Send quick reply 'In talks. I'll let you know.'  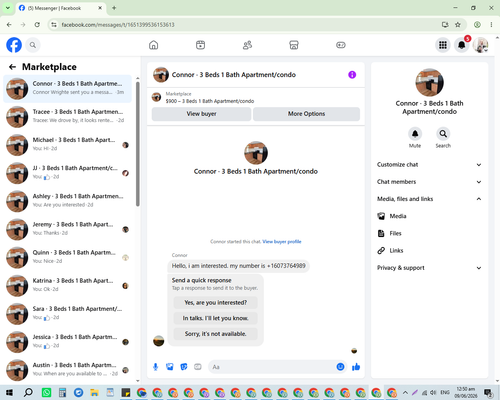tap(216, 318)
